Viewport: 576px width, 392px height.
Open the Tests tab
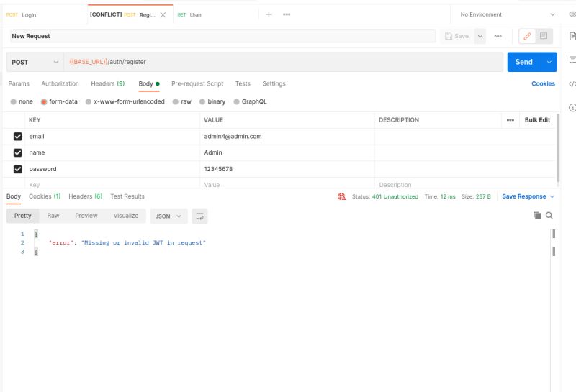click(243, 83)
